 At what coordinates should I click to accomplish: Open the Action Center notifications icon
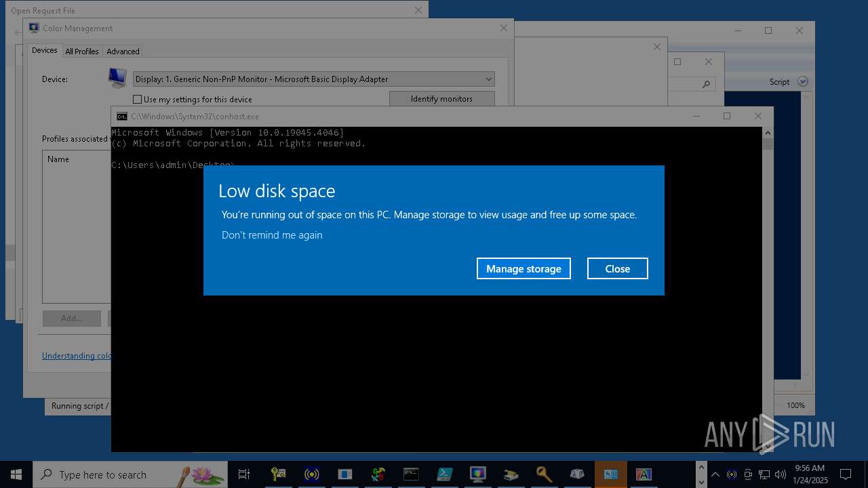pos(846,474)
